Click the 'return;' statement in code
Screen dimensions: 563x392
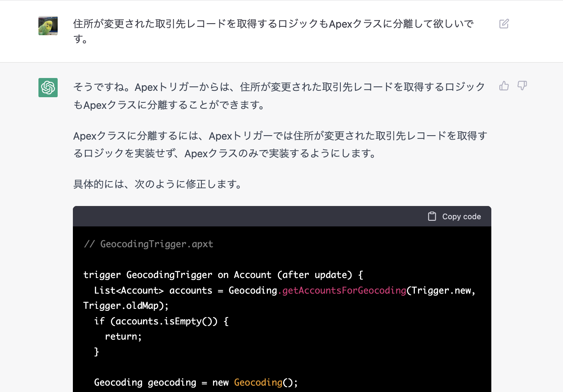point(123,336)
